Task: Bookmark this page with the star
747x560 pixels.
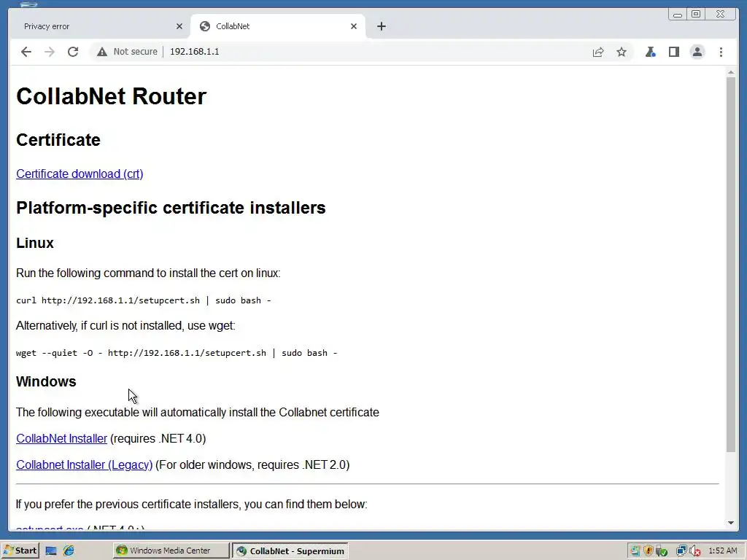Action: click(x=622, y=52)
